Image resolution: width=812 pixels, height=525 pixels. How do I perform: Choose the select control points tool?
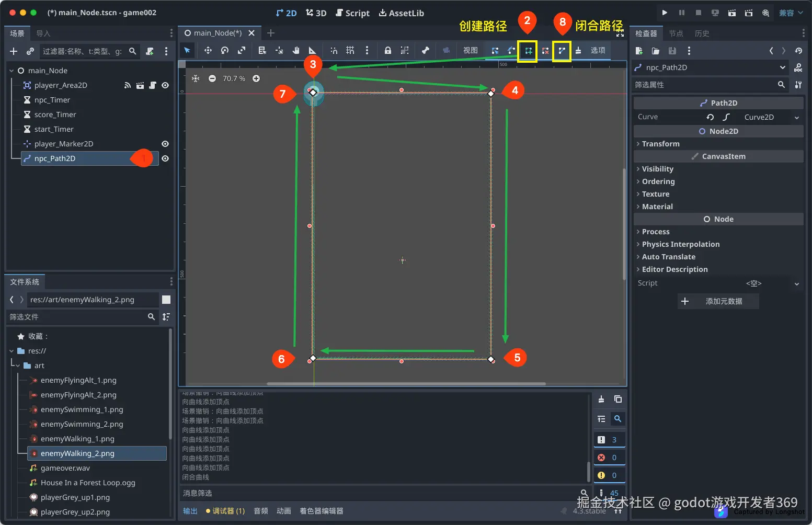(511, 51)
